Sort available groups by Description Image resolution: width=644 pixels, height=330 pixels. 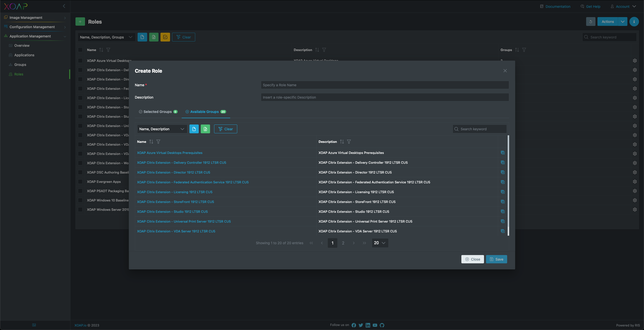click(x=342, y=142)
